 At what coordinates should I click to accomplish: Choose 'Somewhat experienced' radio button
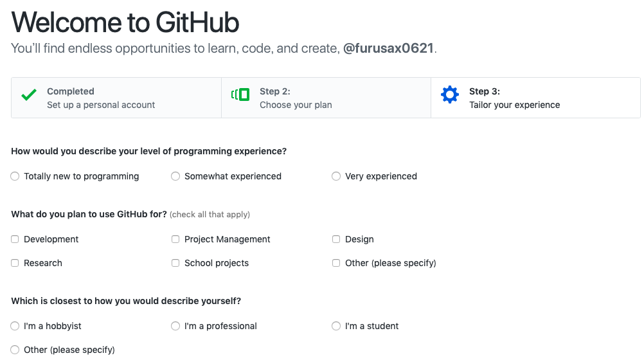[x=175, y=176]
